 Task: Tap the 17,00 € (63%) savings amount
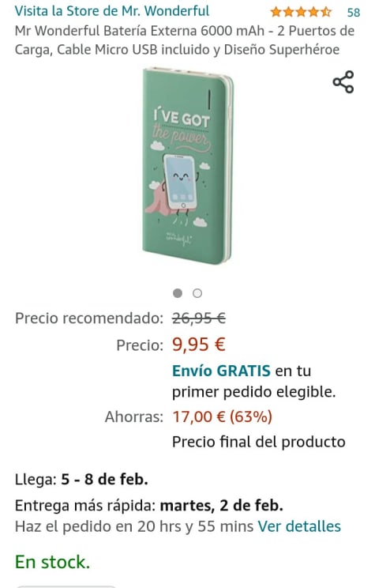tap(222, 416)
